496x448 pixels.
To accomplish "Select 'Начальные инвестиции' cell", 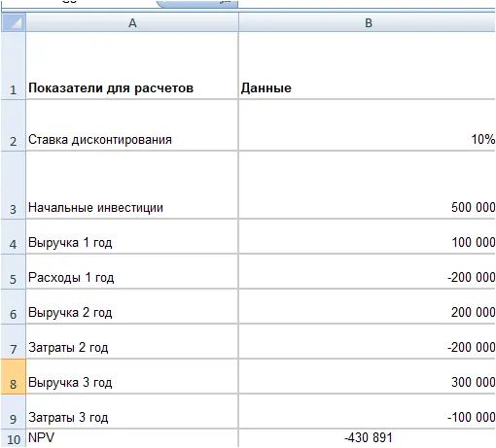I will click(x=132, y=185).
